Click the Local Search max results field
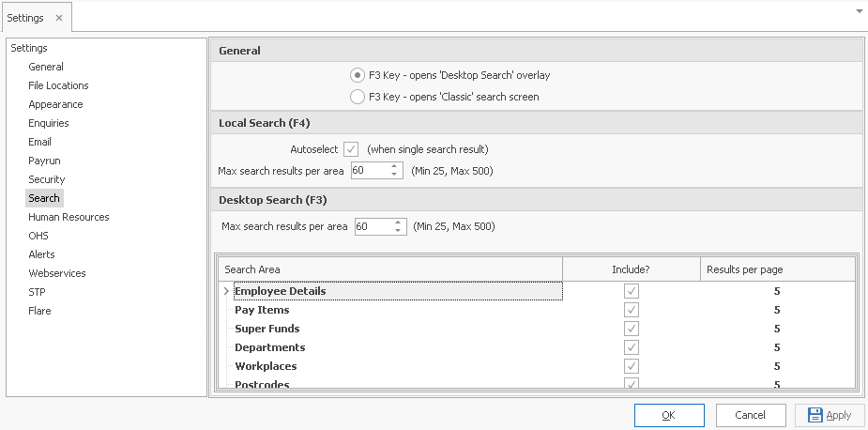Viewport: 868px width, 430px height. pyautogui.click(x=369, y=171)
